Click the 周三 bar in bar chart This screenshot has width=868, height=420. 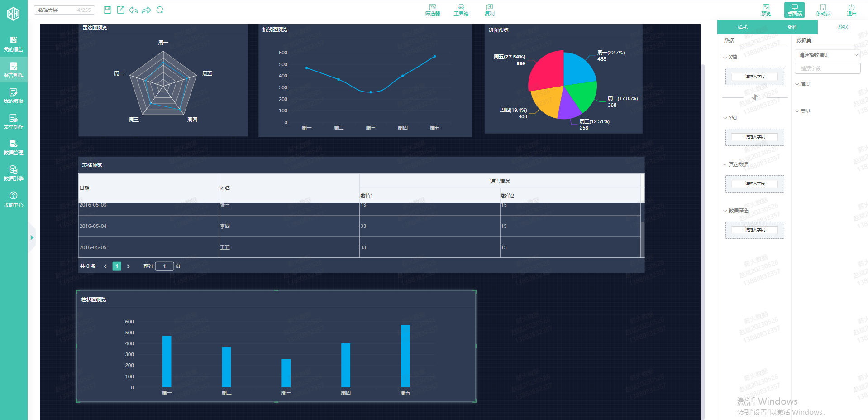286,373
